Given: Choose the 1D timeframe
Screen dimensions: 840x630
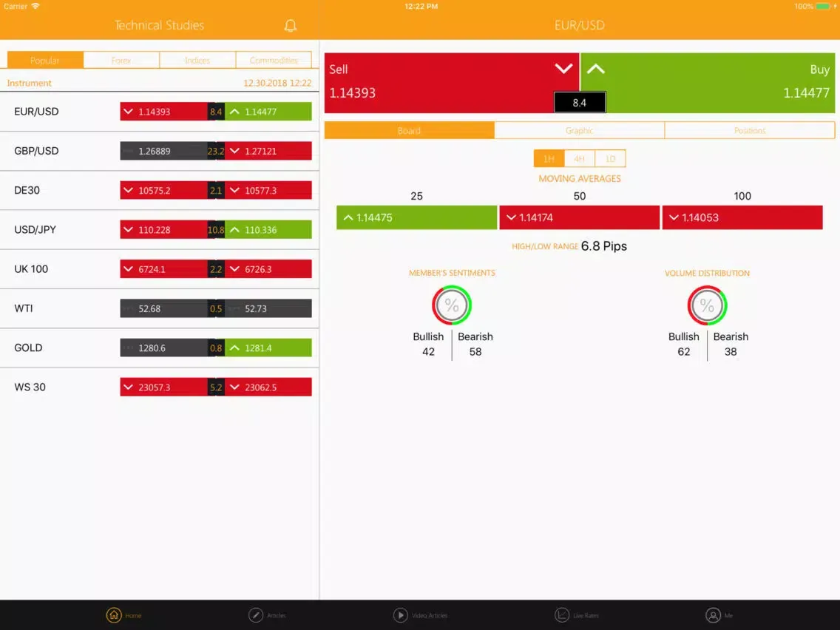Looking at the screenshot, I should (610, 158).
